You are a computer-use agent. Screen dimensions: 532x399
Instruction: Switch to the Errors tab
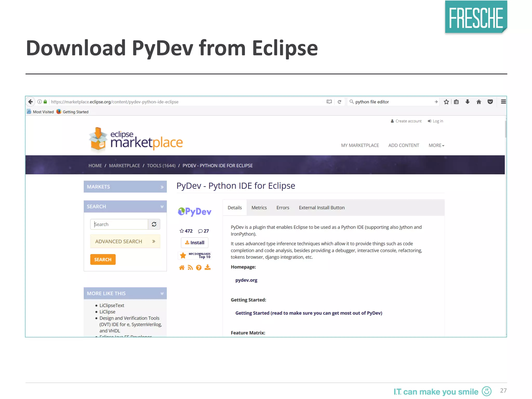[x=283, y=208]
